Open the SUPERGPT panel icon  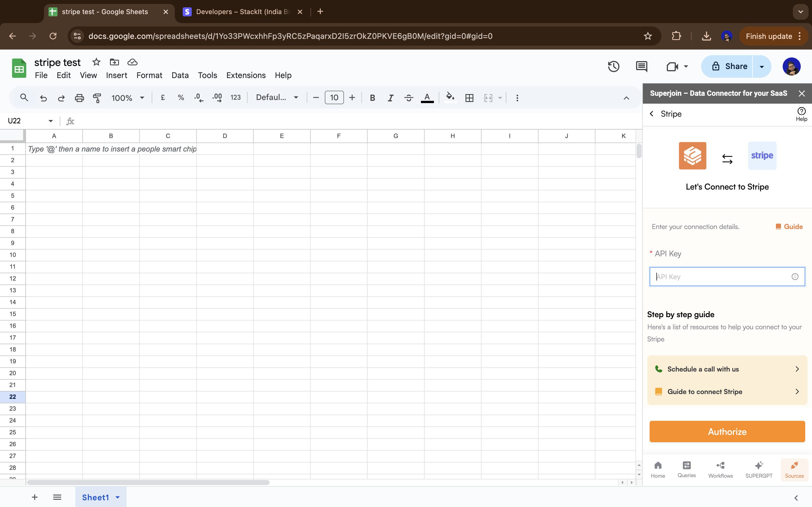pyautogui.click(x=759, y=469)
